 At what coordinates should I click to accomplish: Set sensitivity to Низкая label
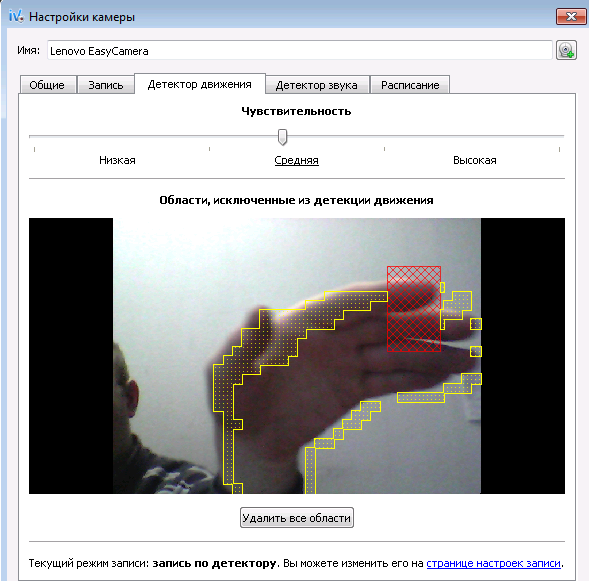117,160
